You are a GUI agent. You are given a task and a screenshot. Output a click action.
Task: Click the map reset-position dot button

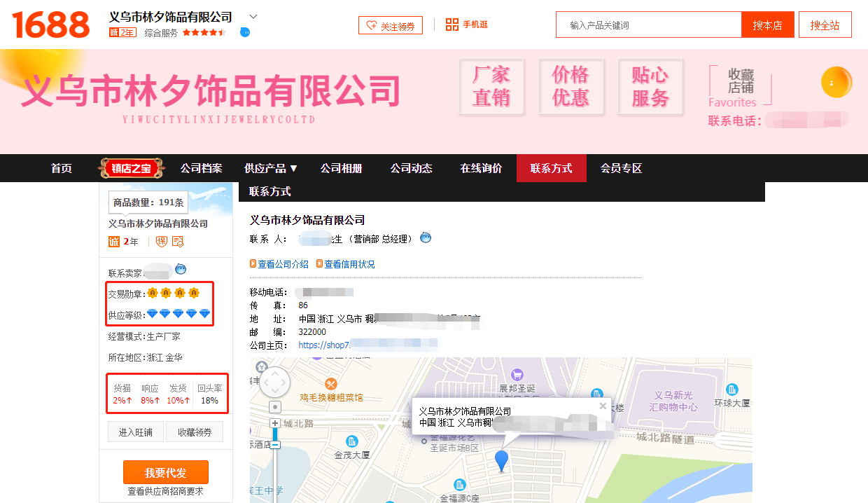click(x=275, y=407)
